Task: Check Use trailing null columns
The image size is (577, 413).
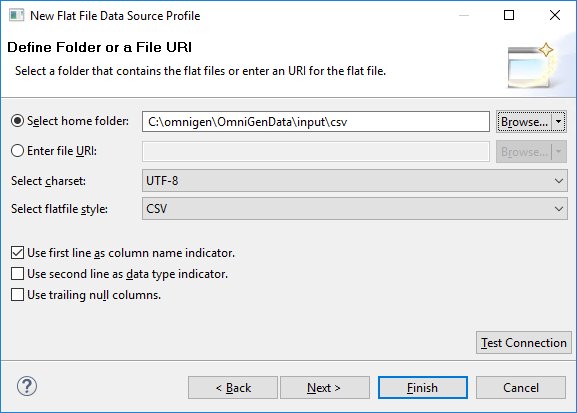Action: pos(17,295)
